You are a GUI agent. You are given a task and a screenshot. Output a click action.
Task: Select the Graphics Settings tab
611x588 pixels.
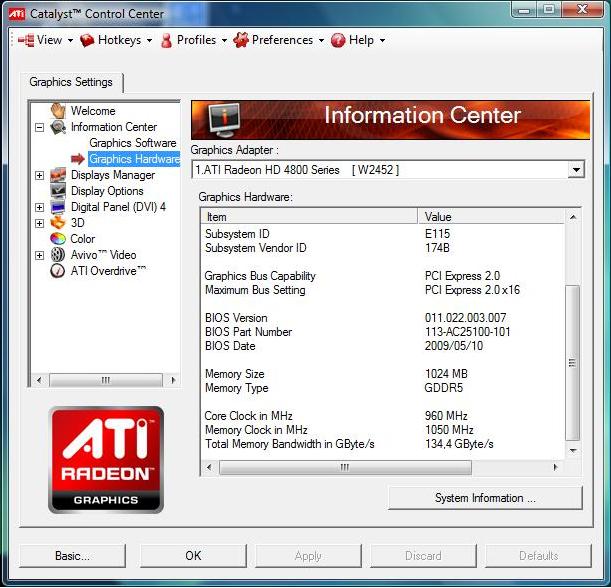tap(71, 82)
